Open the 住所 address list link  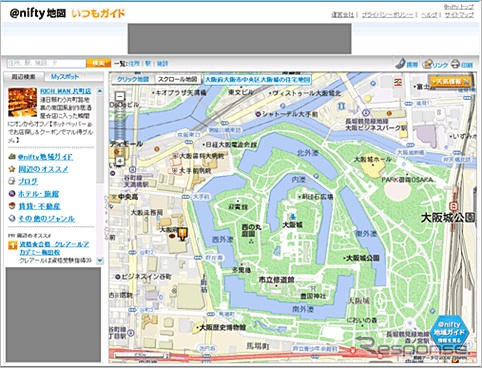click(x=134, y=63)
